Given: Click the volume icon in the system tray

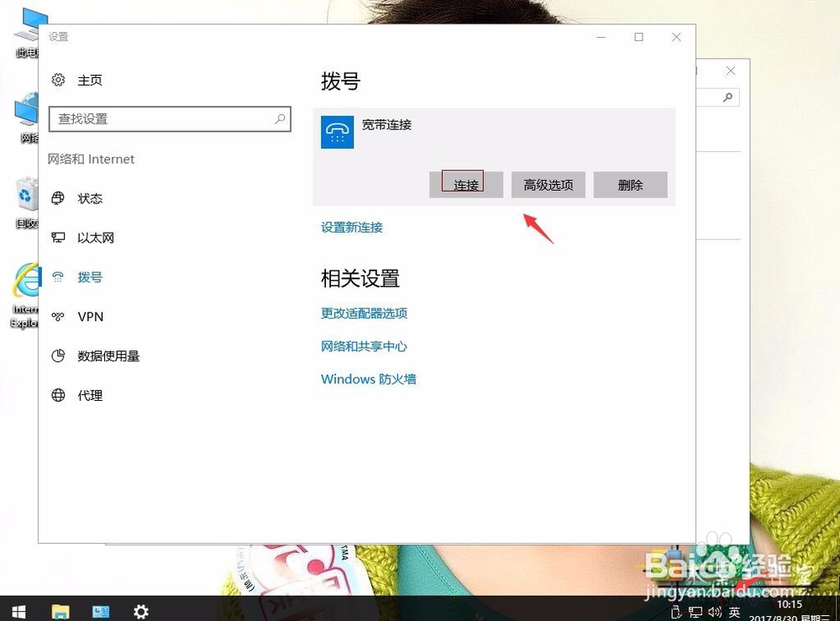Looking at the screenshot, I should coord(714,612).
